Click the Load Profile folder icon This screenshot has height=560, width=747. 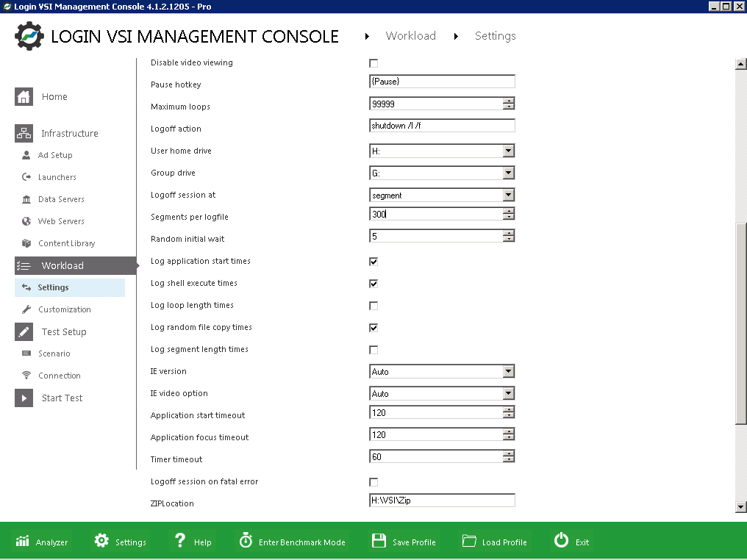(x=469, y=541)
